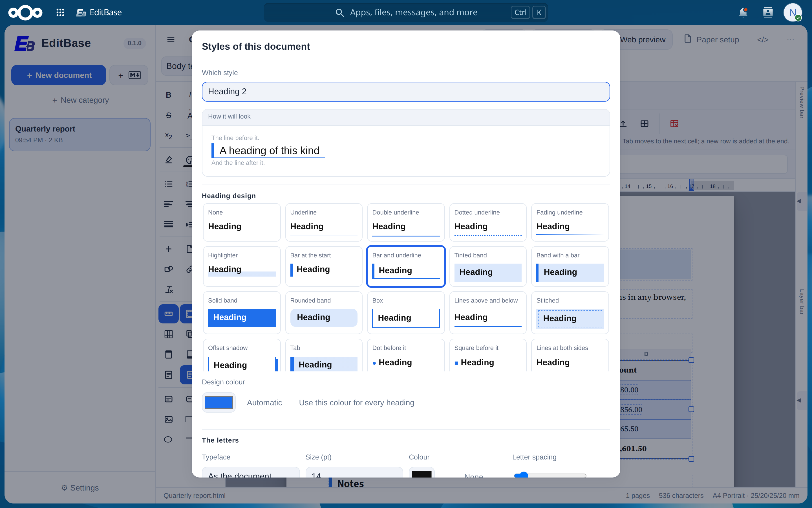Open the user avatar menu
This screenshot has height=508, width=812.
pos(793,12)
